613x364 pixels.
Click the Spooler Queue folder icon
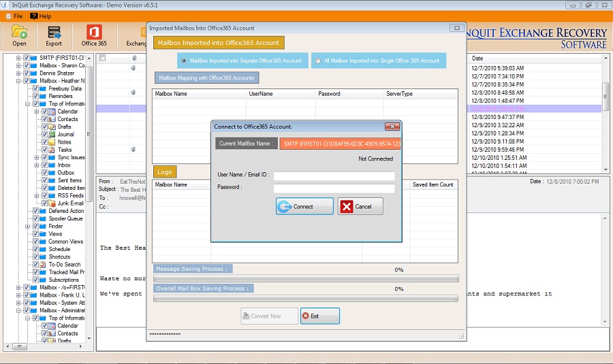pyautogui.click(x=43, y=218)
